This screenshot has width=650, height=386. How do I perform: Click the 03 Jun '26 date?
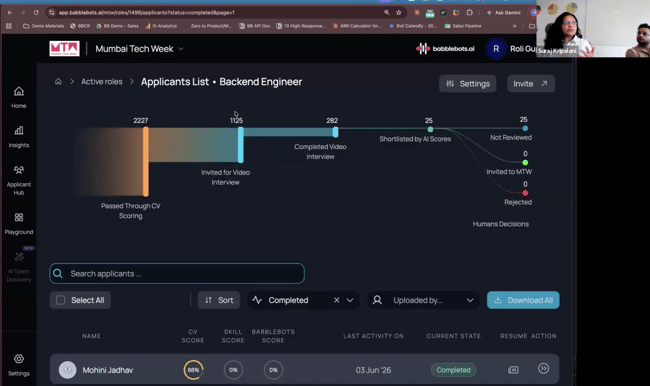coord(373,370)
